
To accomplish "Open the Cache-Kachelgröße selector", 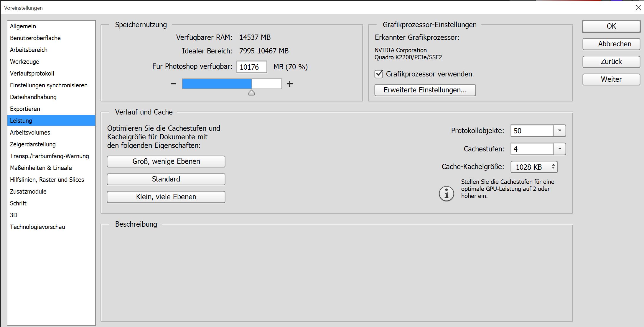I will [x=534, y=167].
